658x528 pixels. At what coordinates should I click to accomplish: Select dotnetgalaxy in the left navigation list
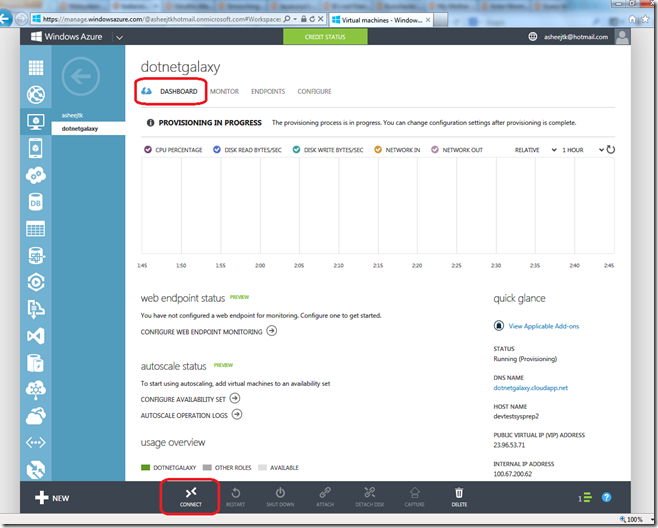88,128
